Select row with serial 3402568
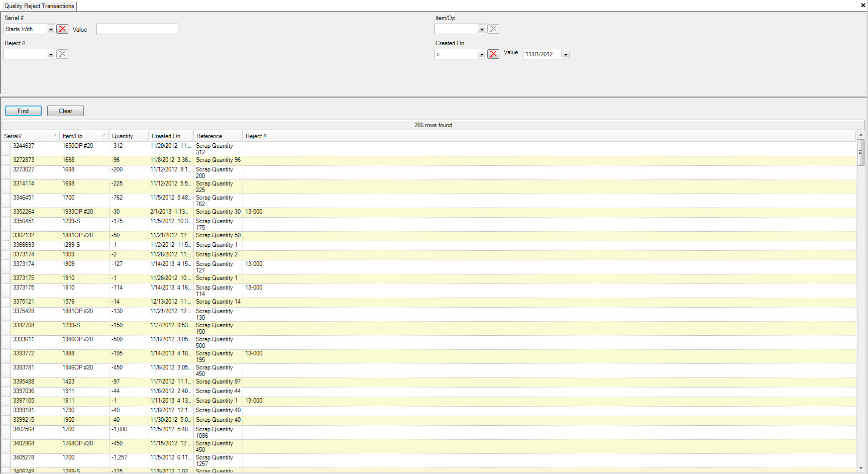868x474 pixels. pyautogui.click(x=428, y=432)
